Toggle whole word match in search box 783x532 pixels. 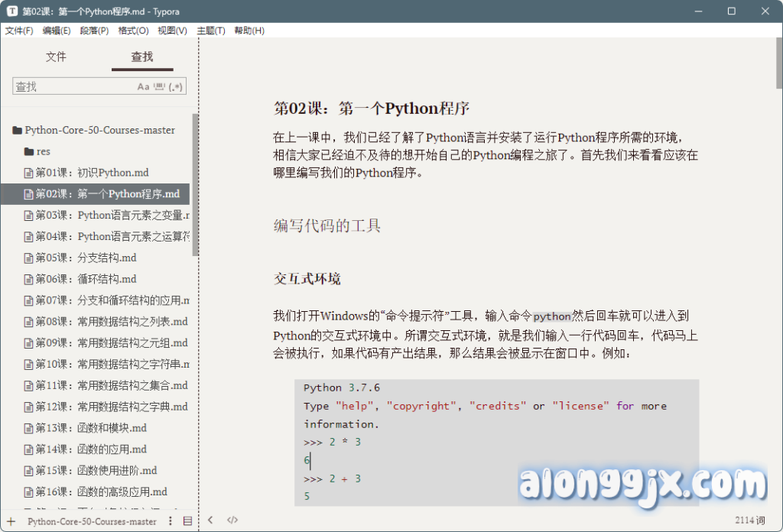160,86
